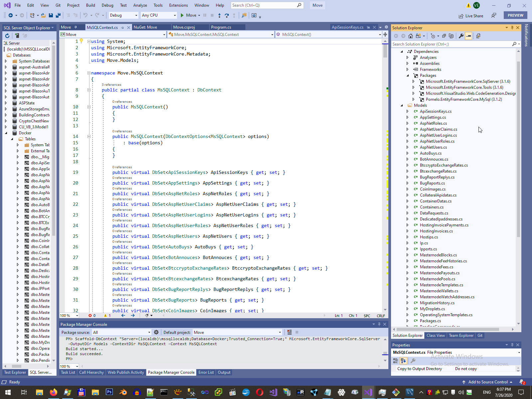Screen dimensions: 532x399
Task: Click the Live Share button
Action: point(471,16)
